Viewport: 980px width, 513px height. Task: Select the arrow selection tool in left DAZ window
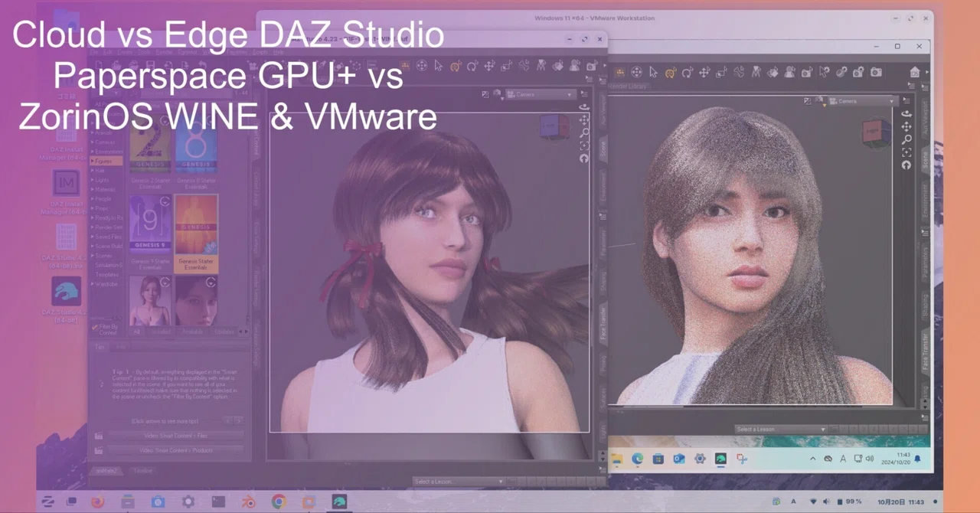coord(439,66)
